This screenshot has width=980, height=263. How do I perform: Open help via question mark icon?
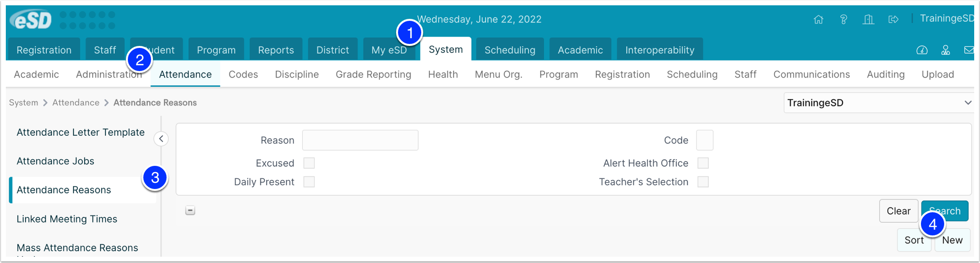click(843, 19)
